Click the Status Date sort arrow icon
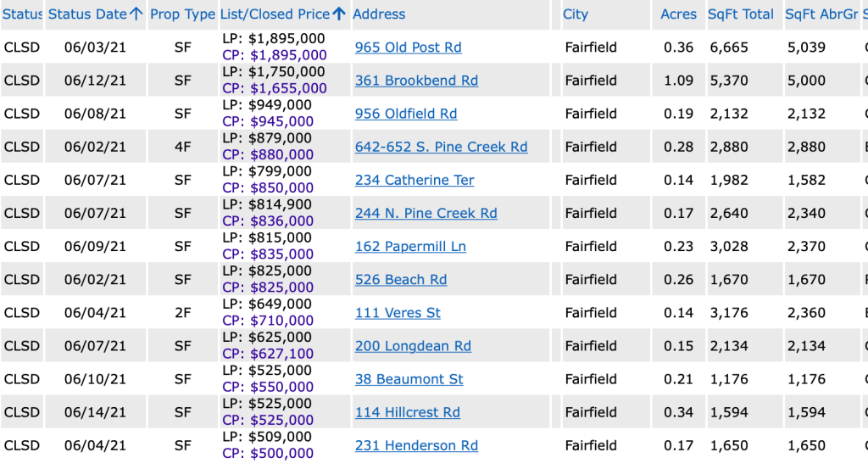Image resolution: width=868 pixels, height=469 pixels. point(136,14)
